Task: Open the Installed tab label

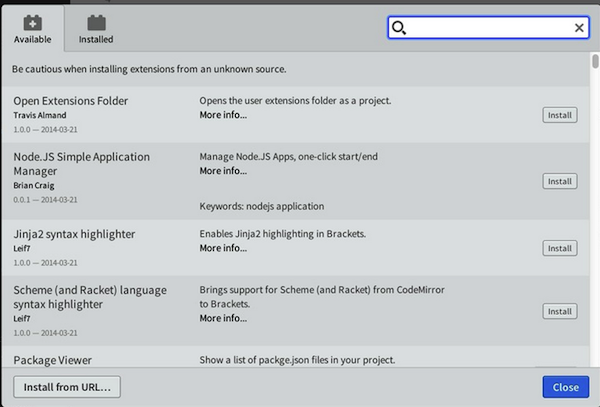Action: click(x=96, y=40)
